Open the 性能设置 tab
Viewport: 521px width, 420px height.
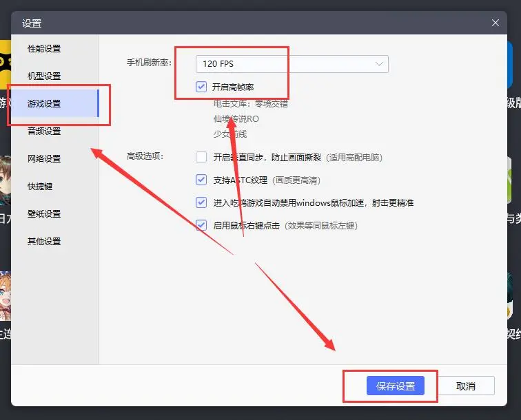(x=44, y=49)
